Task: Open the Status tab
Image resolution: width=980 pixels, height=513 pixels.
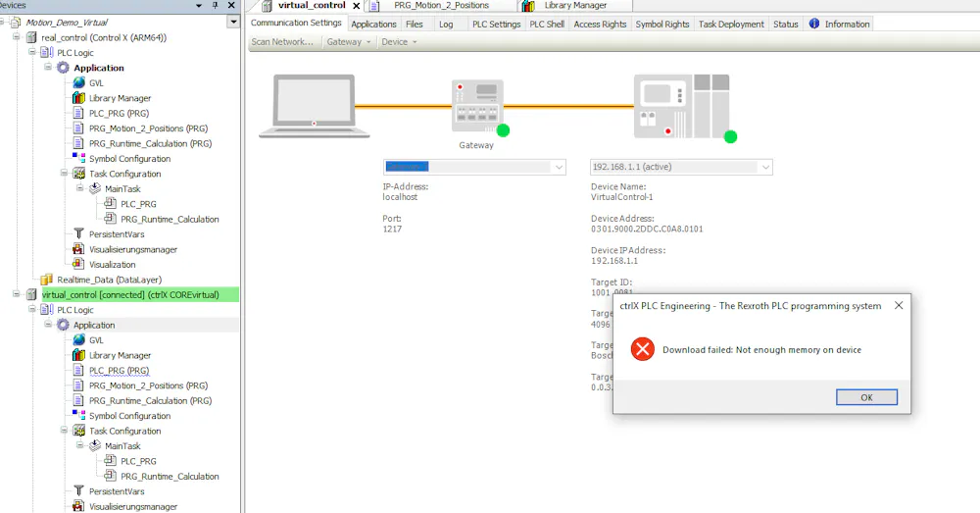Action: 786,24
